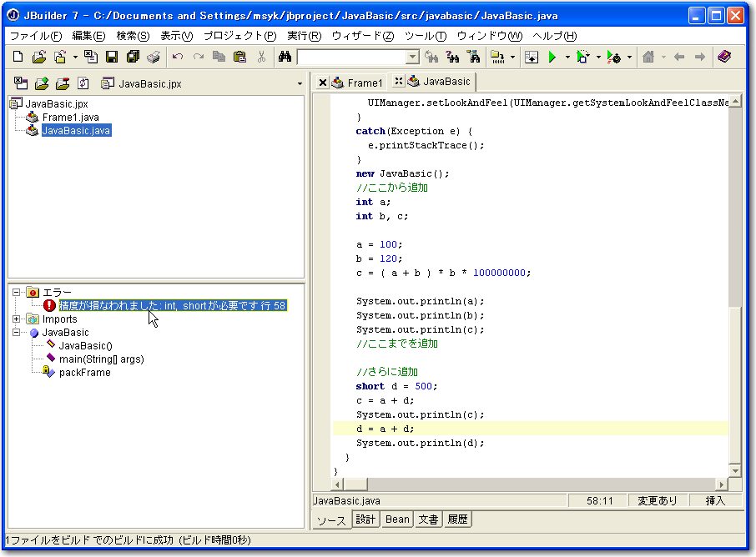Screen dimensions: 756x557
Task: Select Frame1.java in project tree
Action: pyautogui.click(x=70, y=118)
